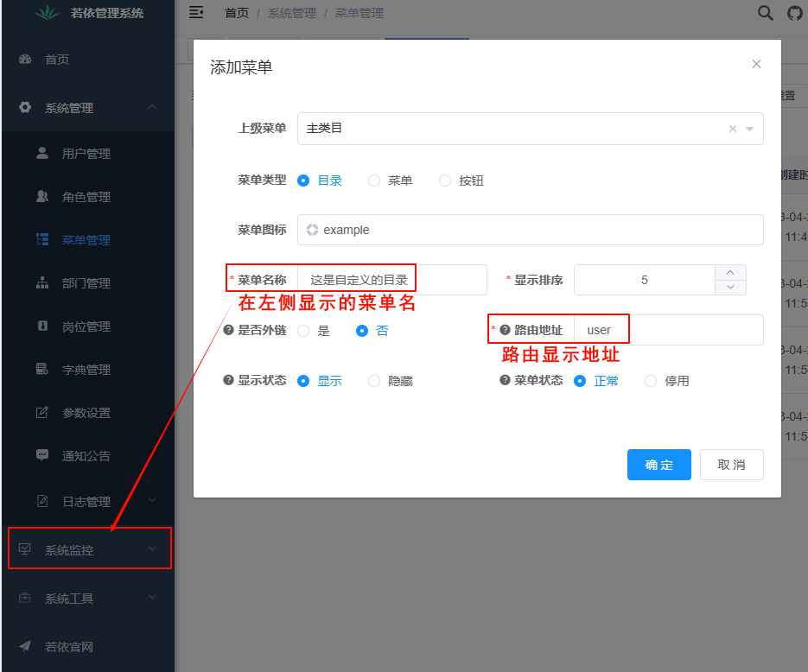Expand the 系统监控 sidebar chevron
This screenshot has width=808, height=672.
tap(152, 548)
